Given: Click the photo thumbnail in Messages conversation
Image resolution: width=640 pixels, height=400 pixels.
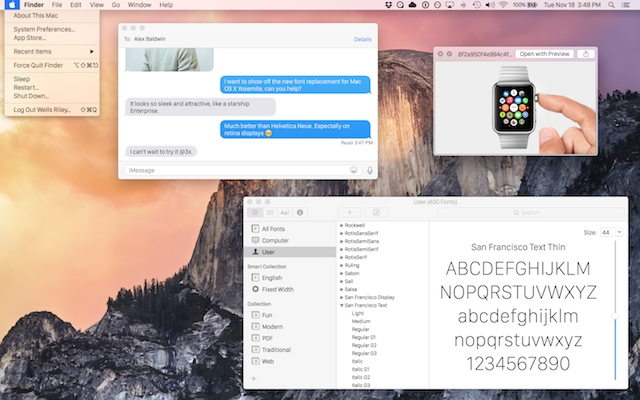Looking at the screenshot, I should (x=169, y=60).
